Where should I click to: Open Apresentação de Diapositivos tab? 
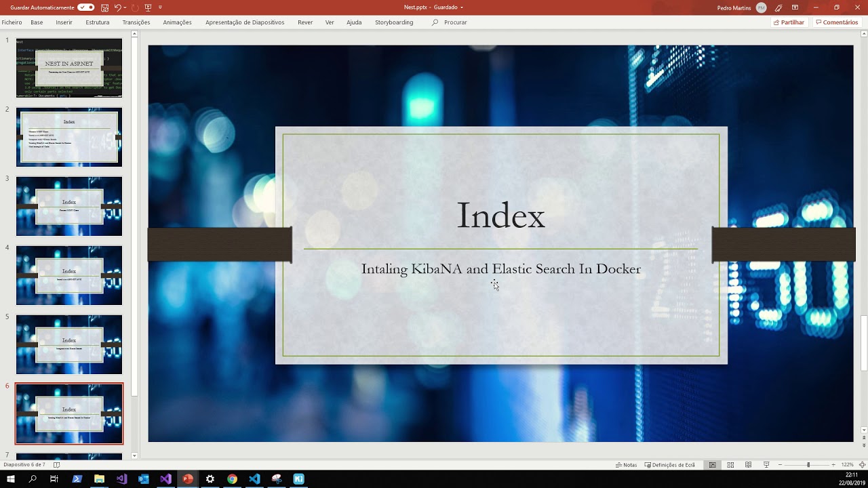[x=245, y=22]
